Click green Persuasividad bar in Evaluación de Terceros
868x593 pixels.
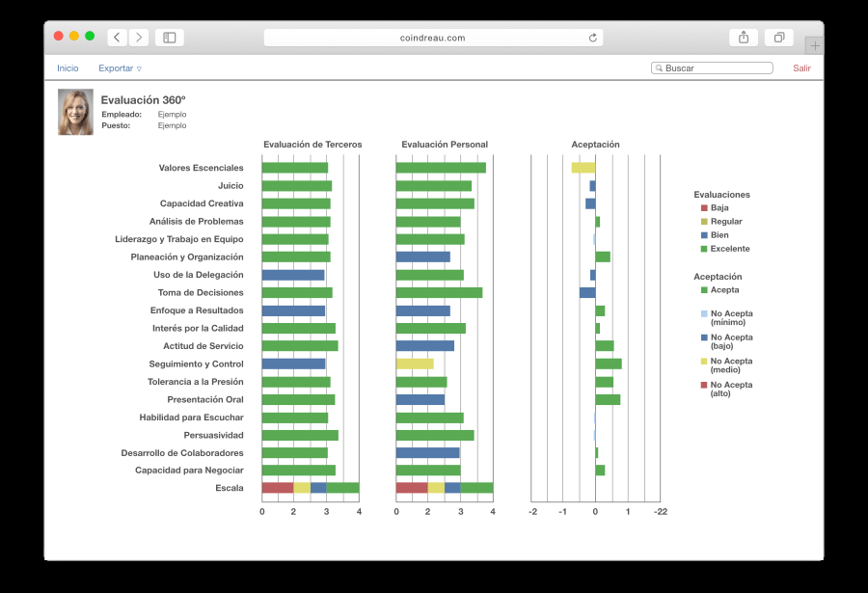[300, 435]
